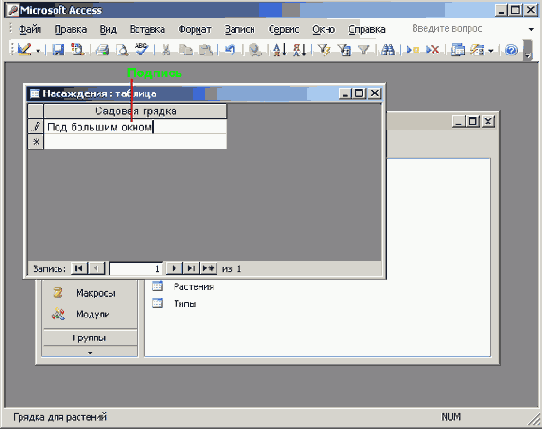Go to first record navigation button
542x429 pixels.
[79, 268]
